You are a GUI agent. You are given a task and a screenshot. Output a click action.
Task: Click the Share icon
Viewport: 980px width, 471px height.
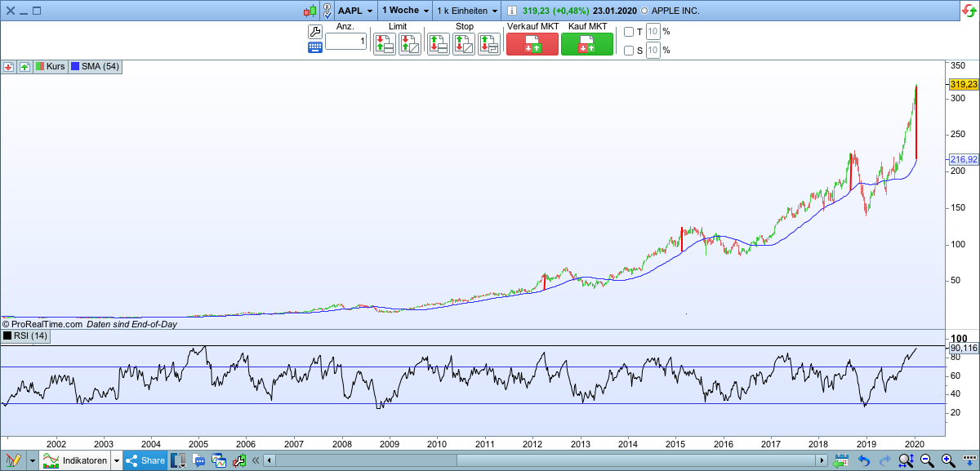pyautogui.click(x=145, y=460)
